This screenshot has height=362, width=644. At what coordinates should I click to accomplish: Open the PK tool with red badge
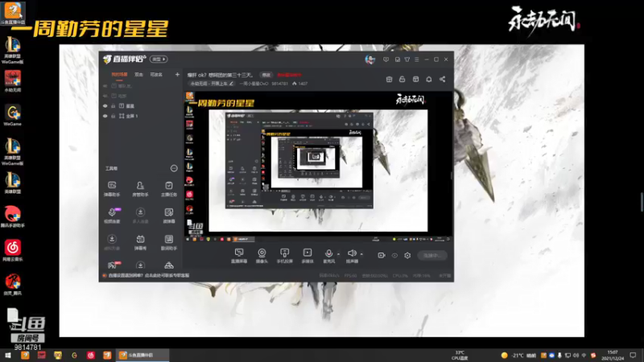click(x=112, y=265)
